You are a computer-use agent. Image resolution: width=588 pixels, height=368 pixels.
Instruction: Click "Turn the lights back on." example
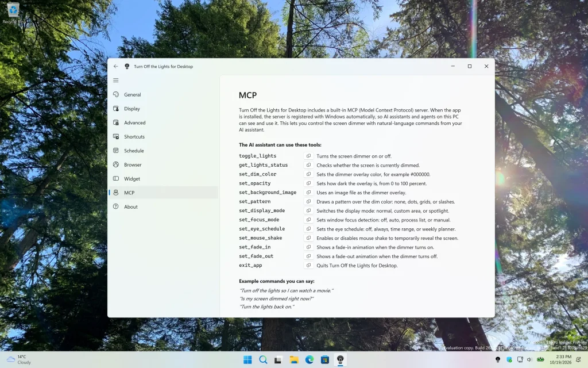point(266,307)
